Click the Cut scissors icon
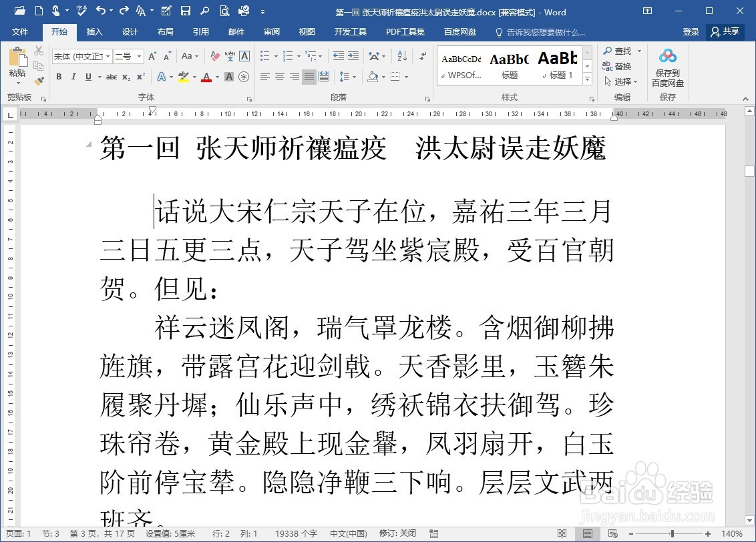Screen dimensions: 756x542 click(39, 51)
